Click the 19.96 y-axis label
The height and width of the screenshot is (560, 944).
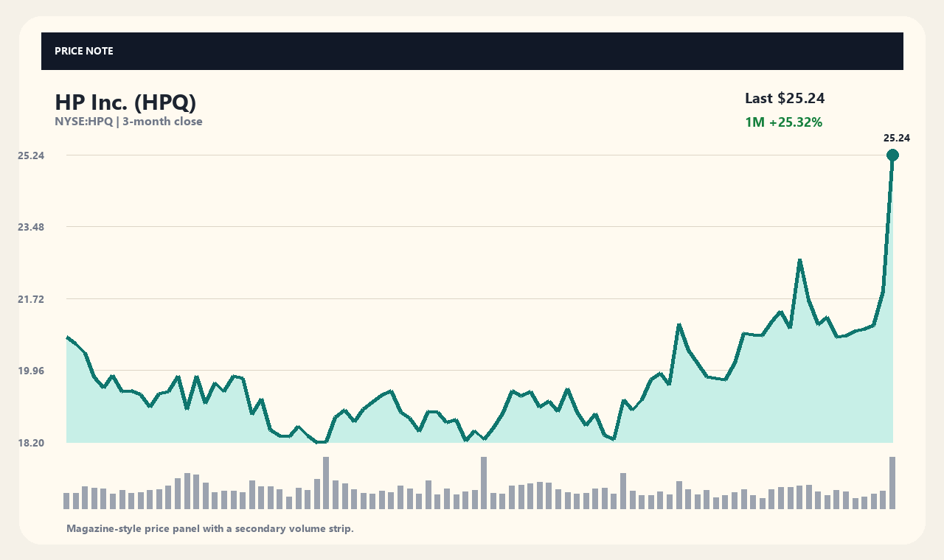(x=32, y=371)
